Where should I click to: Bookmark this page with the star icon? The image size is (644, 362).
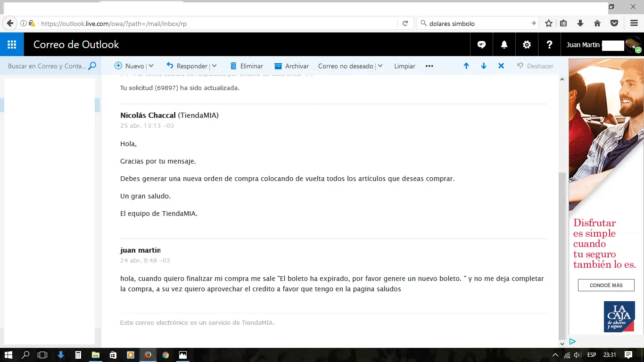(549, 23)
